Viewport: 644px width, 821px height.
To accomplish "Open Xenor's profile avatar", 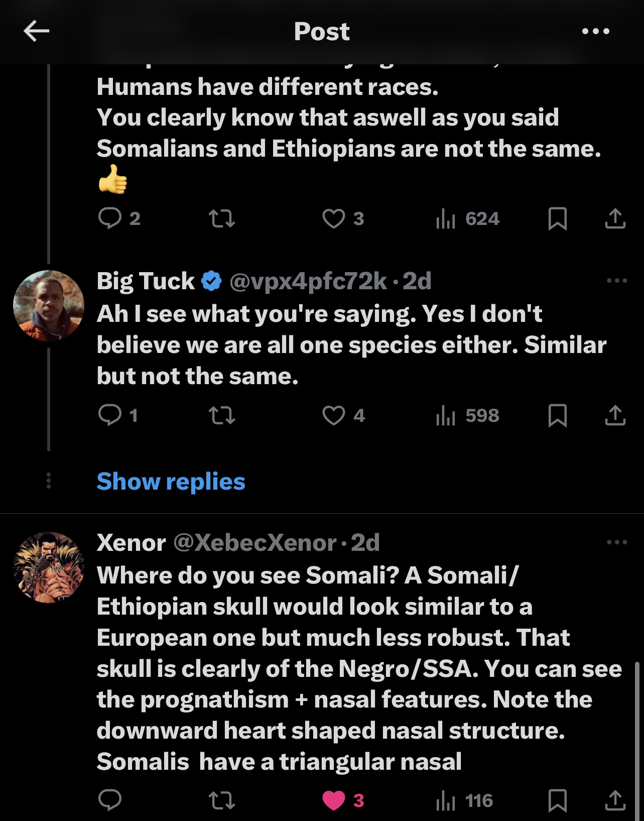I will click(48, 567).
